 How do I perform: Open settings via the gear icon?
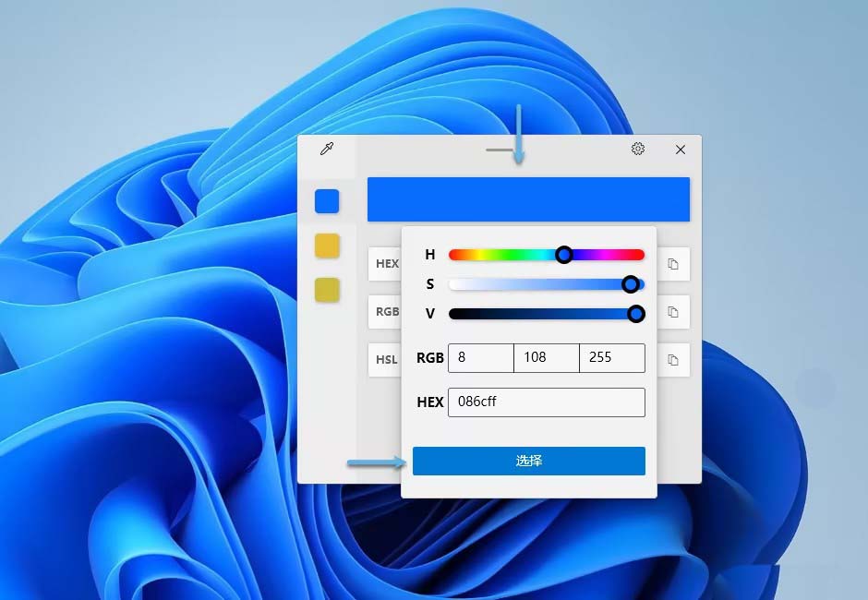(x=638, y=149)
